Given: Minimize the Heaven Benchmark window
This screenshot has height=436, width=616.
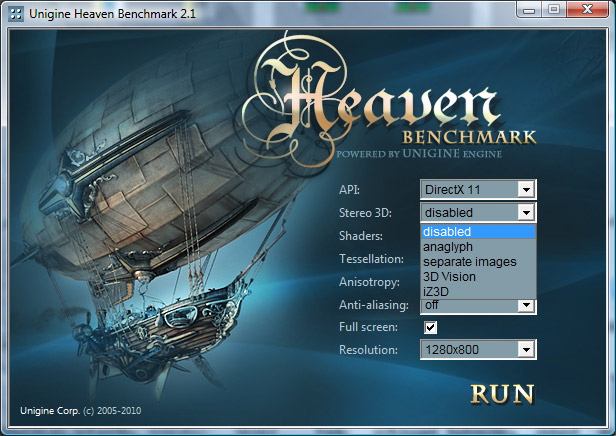Looking at the screenshot, I should click(x=523, y=12).
